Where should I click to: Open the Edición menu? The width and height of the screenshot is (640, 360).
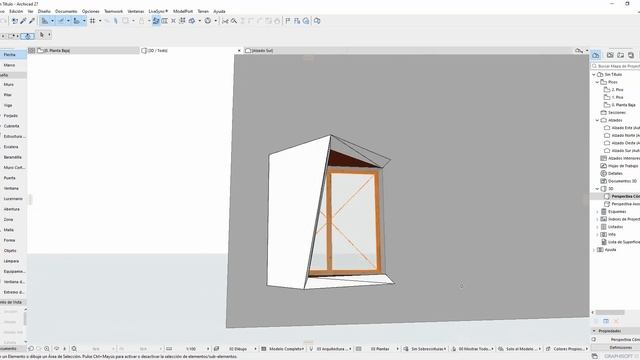tap(16, 11)
